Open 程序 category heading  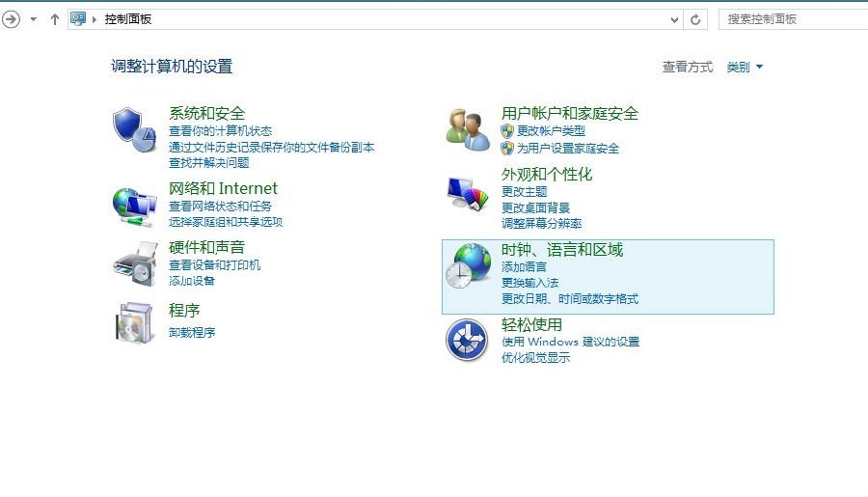click(x=184, y=311)
